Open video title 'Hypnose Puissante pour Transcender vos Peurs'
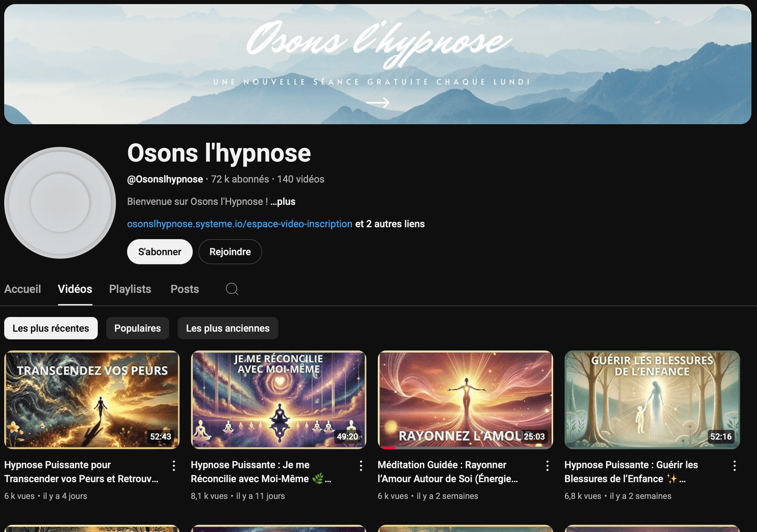Image resolution: width=757 pixels, height=532 pixels. (x=81, y=472)
